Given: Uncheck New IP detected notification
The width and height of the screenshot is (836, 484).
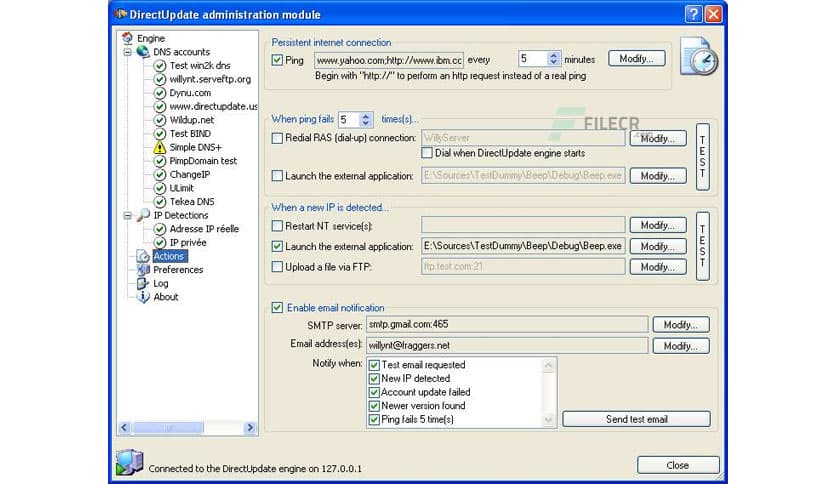Looking at the screenshot, I should tap(374, 378).
